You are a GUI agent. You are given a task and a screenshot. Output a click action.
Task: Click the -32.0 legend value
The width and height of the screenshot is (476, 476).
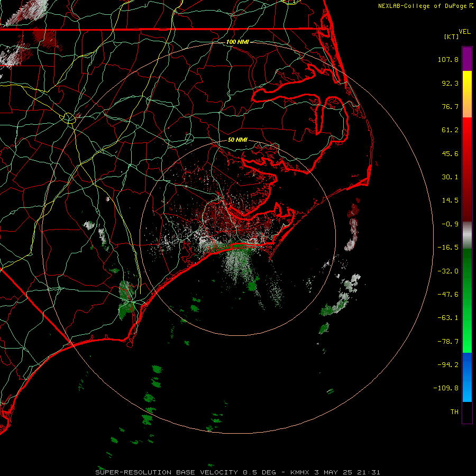tap(448, 271)
